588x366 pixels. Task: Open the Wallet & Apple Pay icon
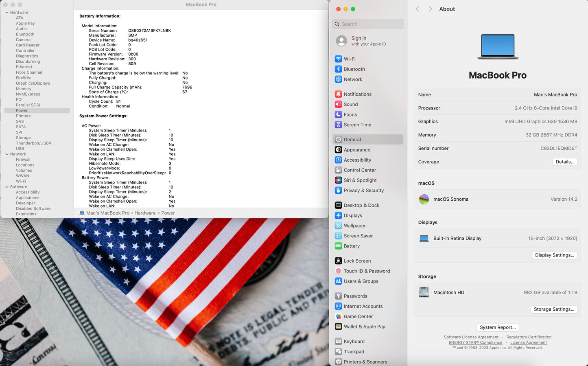[x=338, y=327]
